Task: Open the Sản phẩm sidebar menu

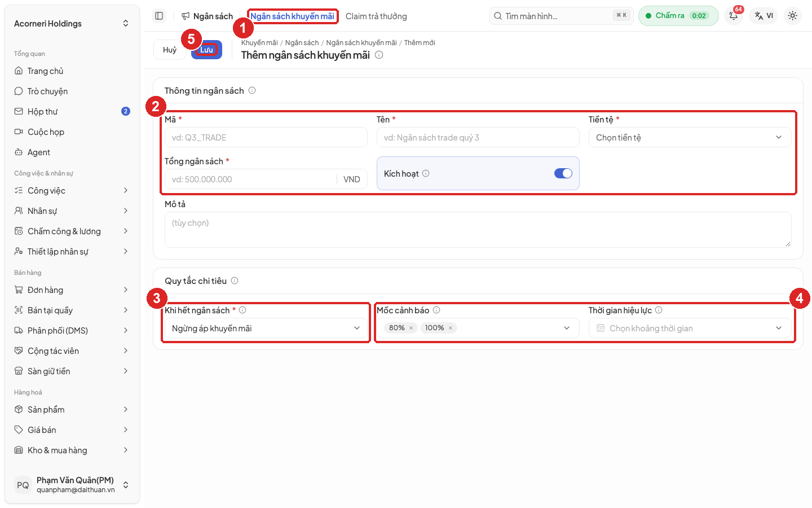Action: coord(72,410)
